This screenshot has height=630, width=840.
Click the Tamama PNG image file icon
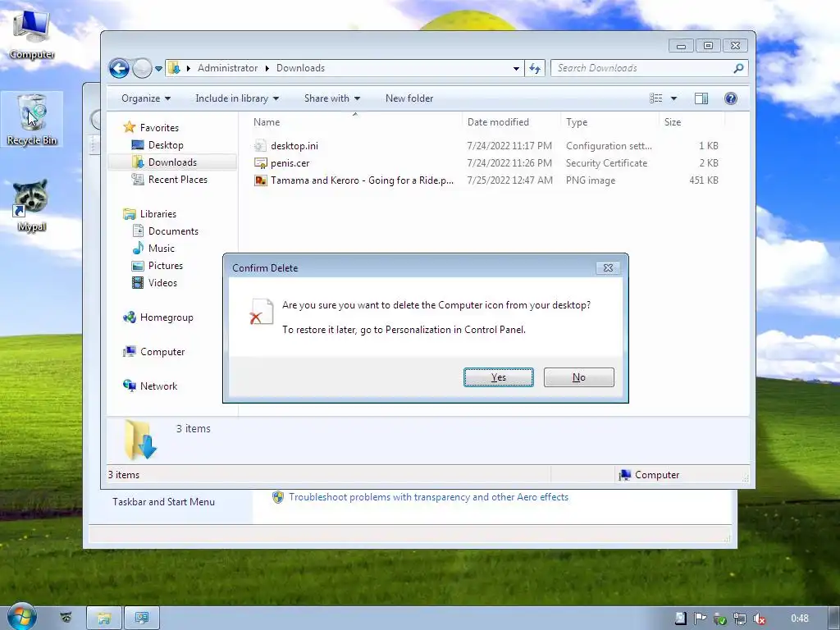260,180
